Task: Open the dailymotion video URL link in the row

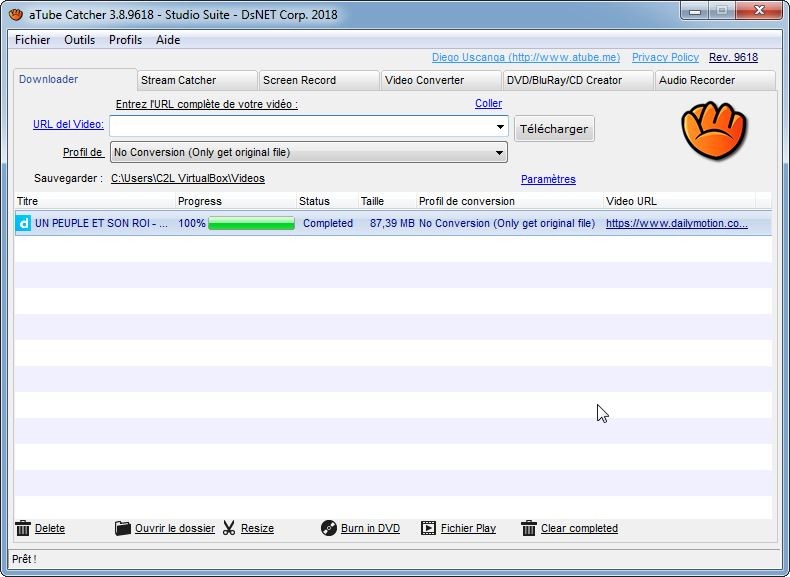Action: [x=677, y=223]
